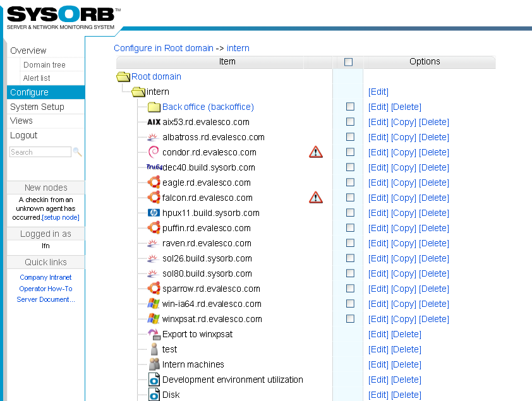This screenshot has height=401, width=532.
Task: Go to System Setup
Action: [x=37, y=107]
